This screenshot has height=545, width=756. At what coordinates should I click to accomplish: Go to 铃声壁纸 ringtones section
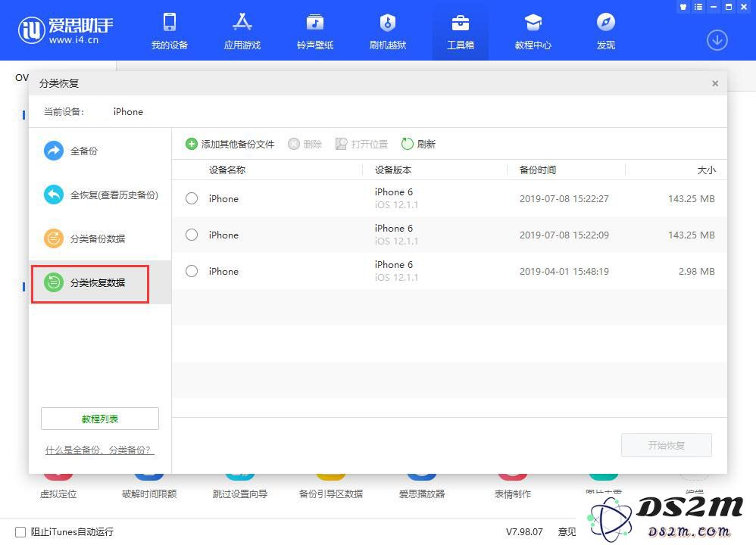coord(315,31)
